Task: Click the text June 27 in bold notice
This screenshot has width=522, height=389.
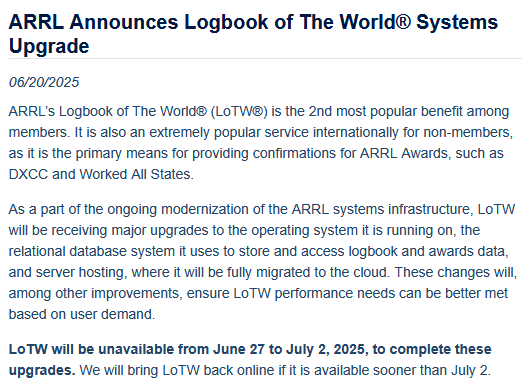Action: click(x=239, y=349)
